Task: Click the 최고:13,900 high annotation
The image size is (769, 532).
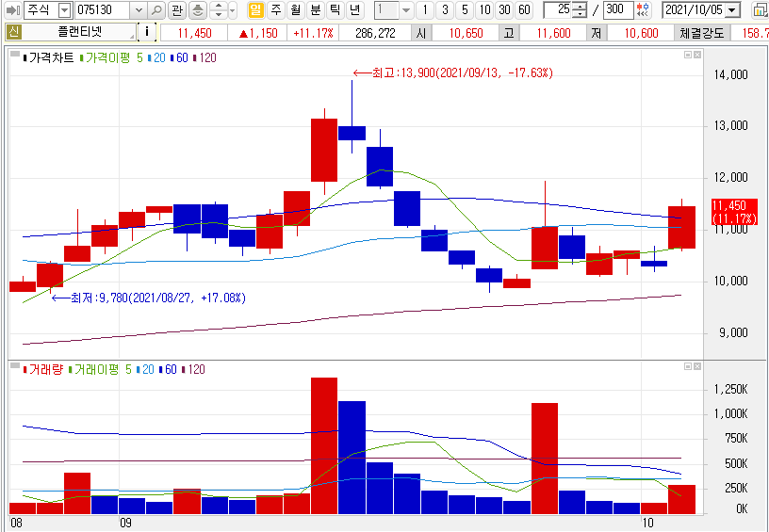Action: (452, 73)
